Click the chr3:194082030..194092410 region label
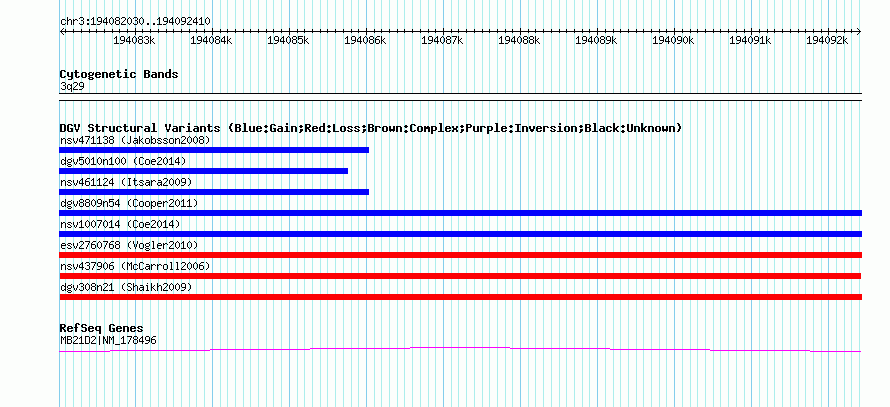Screen dimensions: 890x407 tap(135, 21)
